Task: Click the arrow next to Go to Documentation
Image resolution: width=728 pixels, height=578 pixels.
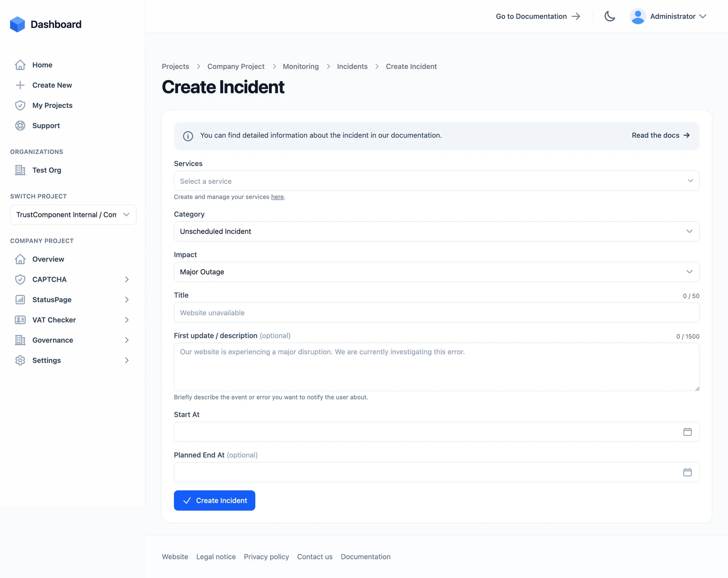Action: tap(576, 16)
